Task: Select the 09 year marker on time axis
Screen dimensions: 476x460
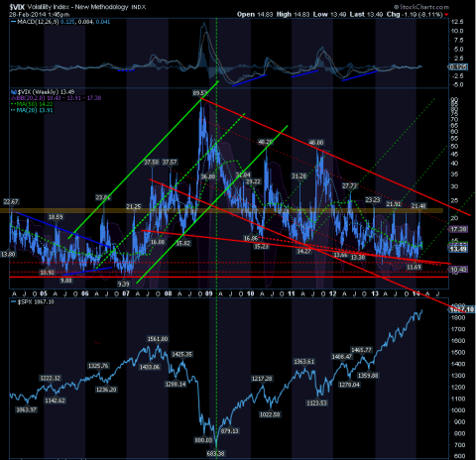Action: pyautogui.click(x=209, y=293)
